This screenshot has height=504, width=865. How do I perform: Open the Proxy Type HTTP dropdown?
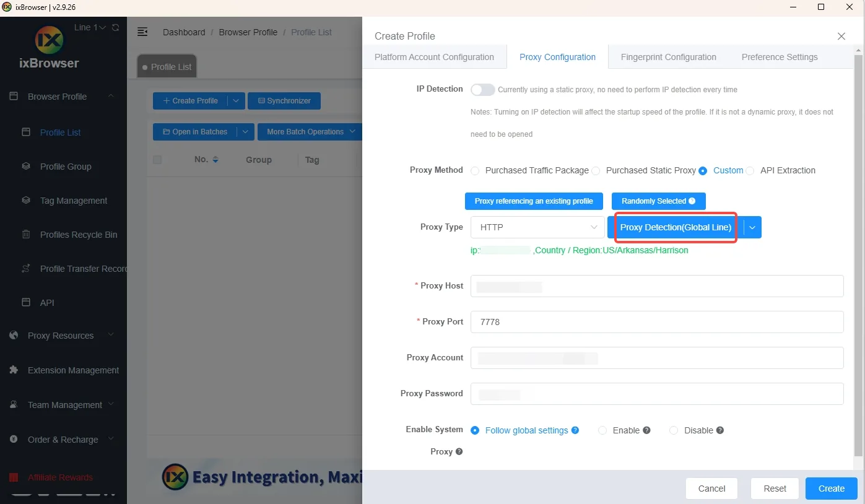click(537, 227)
